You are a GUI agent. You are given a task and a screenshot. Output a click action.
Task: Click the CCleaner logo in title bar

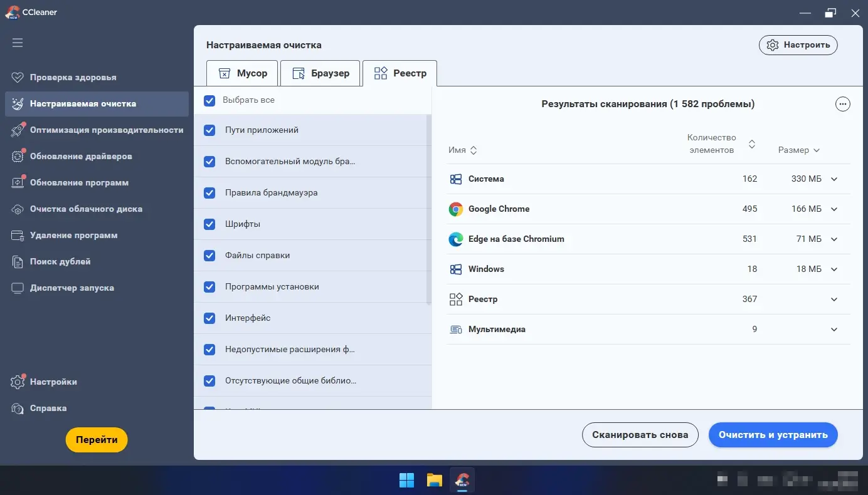point(11,12)
